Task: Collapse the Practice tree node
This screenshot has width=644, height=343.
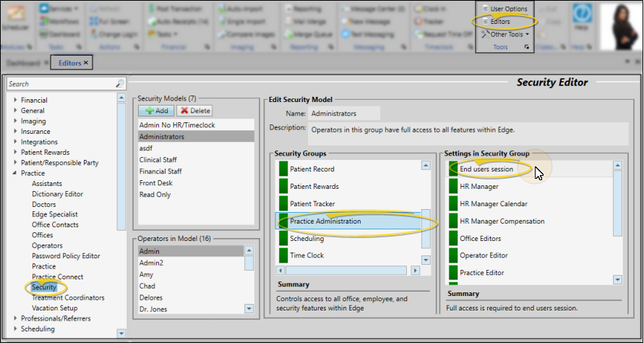Action: click(15, 174)
